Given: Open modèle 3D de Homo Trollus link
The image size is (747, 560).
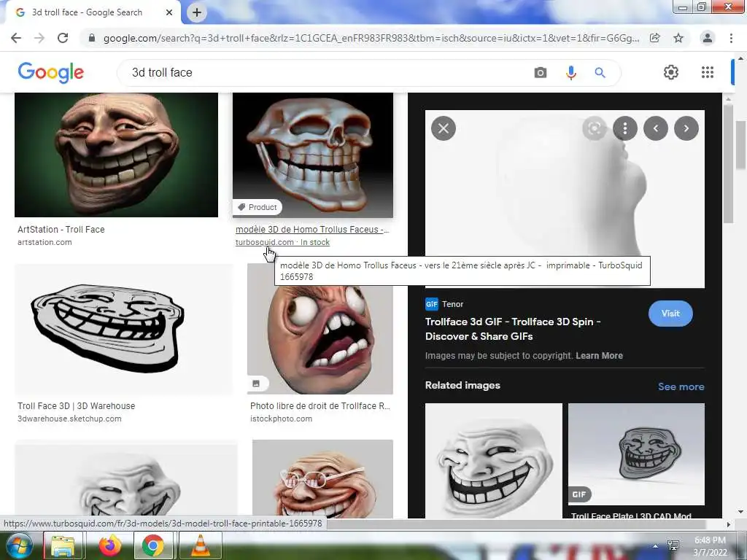Looking at the screenshot, I should 312,230.
